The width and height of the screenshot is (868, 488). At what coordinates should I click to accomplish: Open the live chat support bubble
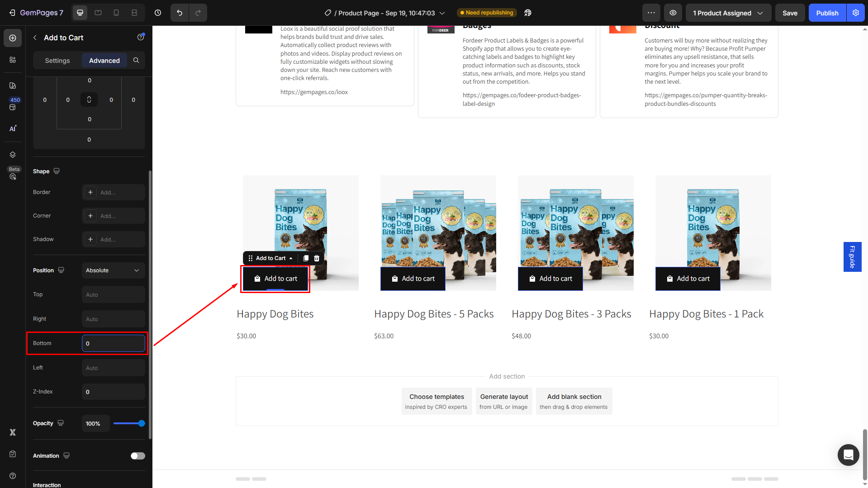coord(849,455)
